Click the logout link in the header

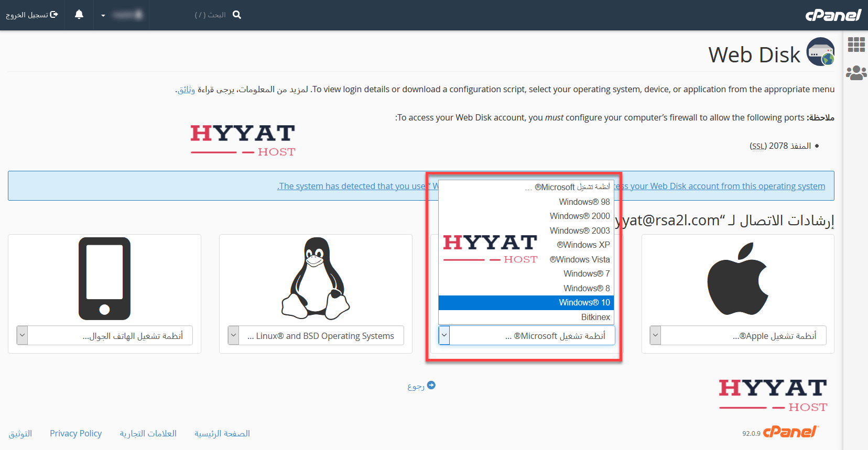[x=32, y=15]
